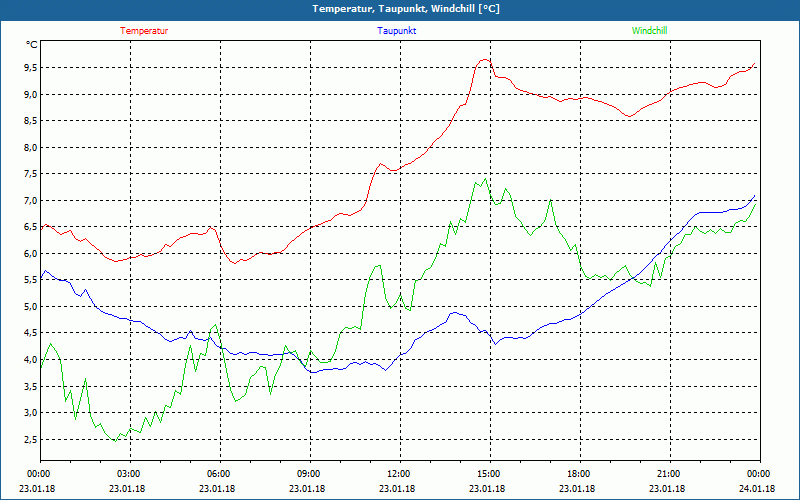Click the °C unit label on y-axis

click(32, 45)
